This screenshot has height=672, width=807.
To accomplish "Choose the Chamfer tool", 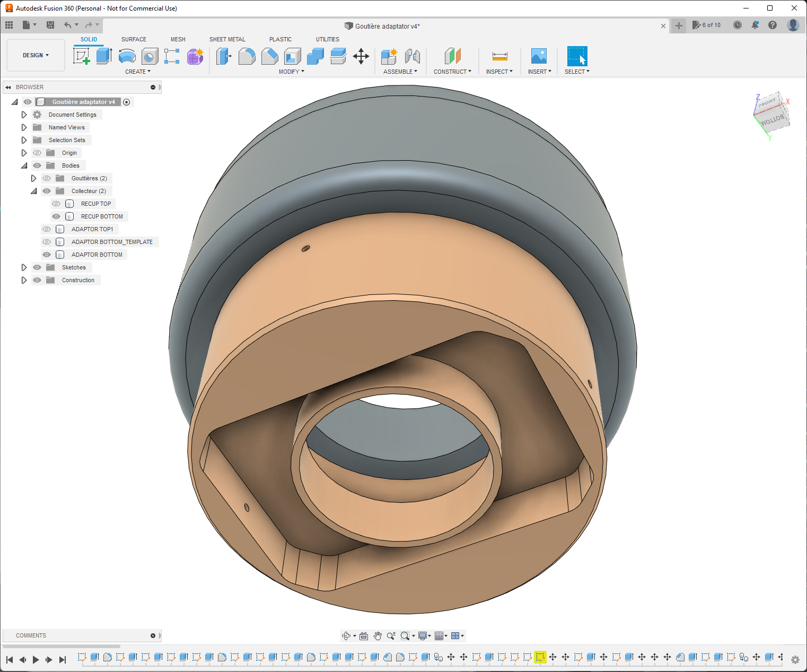I will click(x=270, y=56).
